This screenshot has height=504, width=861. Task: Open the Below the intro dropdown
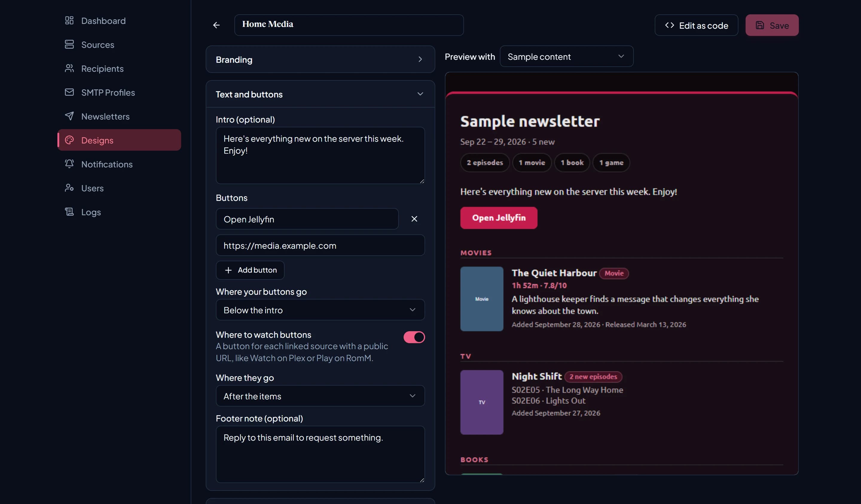click(x=320, y=310)
